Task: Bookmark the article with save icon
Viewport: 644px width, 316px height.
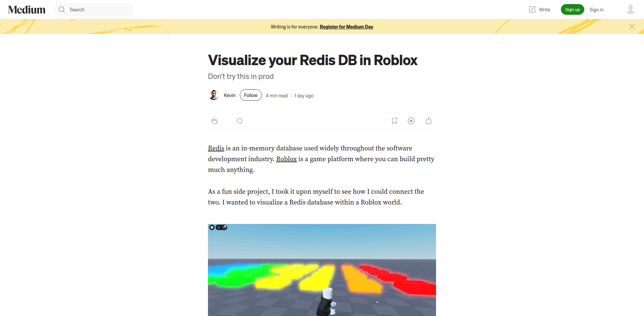Action: coord(394,121)
